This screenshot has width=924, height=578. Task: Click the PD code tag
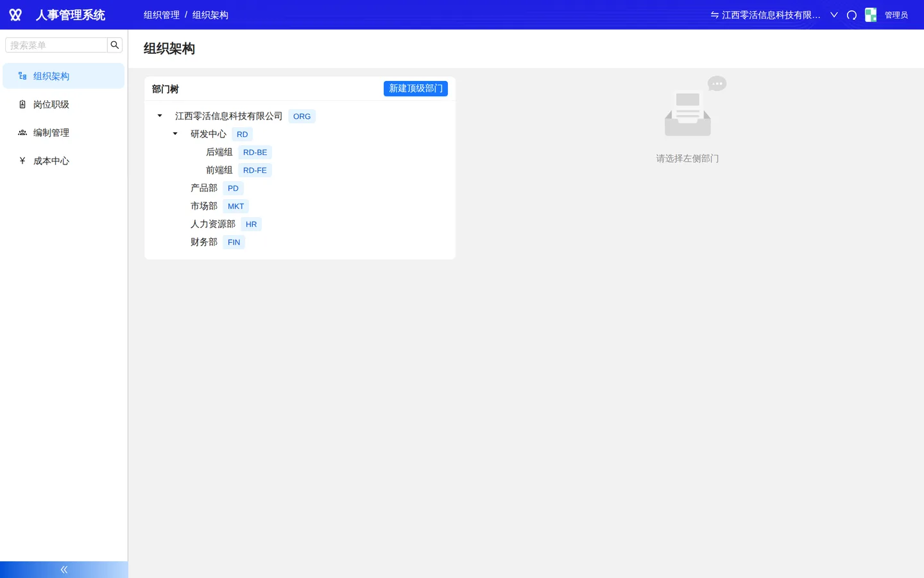coord(233,188)
